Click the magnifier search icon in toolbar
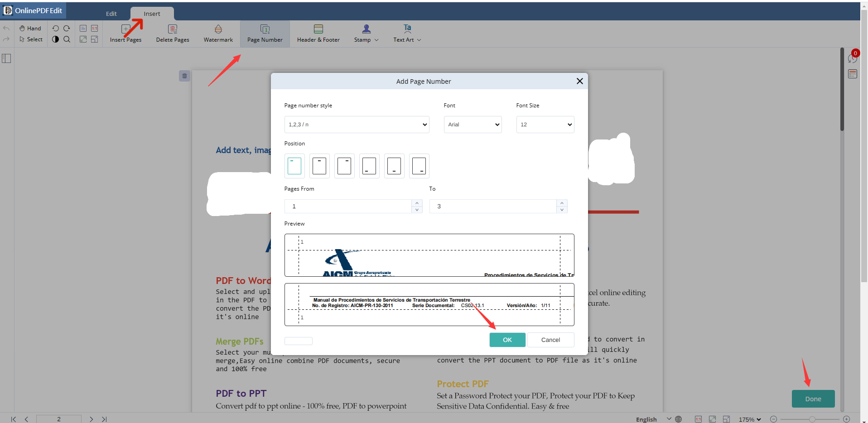868x423 pixels. click(x=67, y=39)
